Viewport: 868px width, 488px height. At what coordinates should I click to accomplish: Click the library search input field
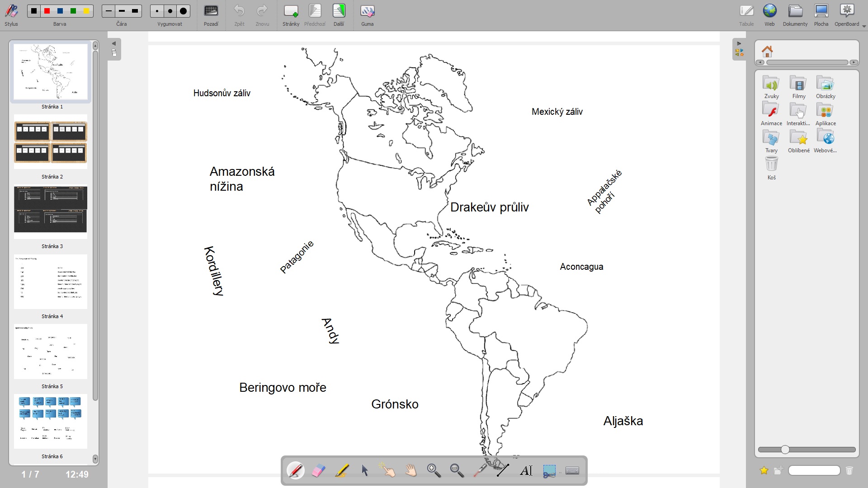pyautogui.click(x=815, y=471)
